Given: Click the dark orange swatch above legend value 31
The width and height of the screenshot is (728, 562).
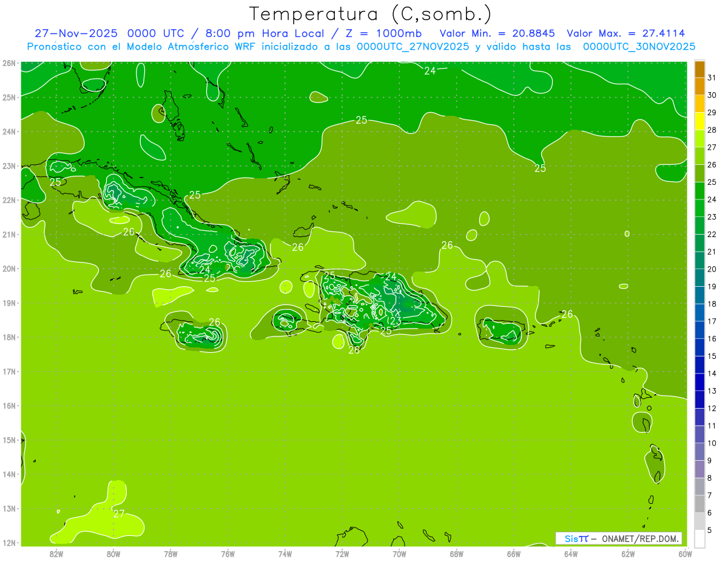Looking at the screenshot, I should pyautogui.click(x=699, y=69).
